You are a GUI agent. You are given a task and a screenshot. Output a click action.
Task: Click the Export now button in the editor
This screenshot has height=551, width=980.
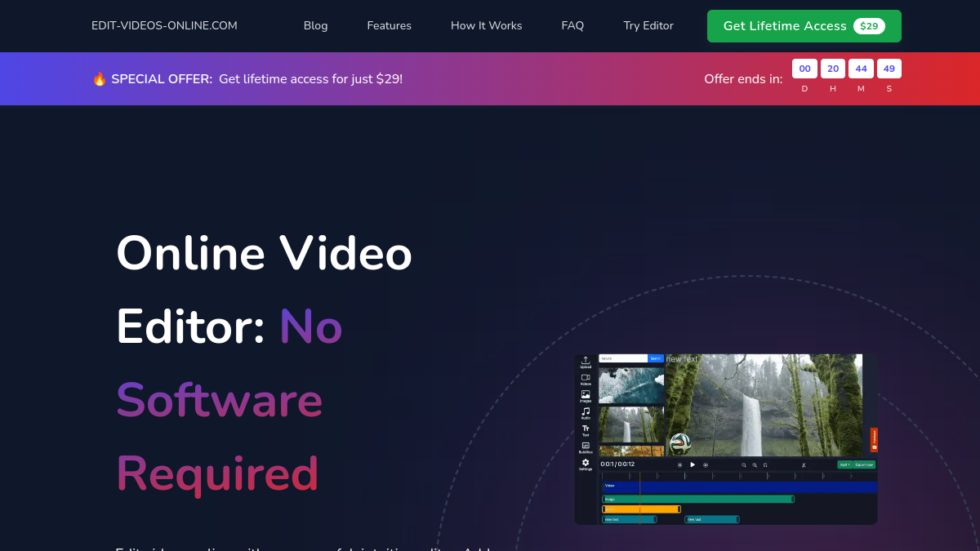(864, 464)
